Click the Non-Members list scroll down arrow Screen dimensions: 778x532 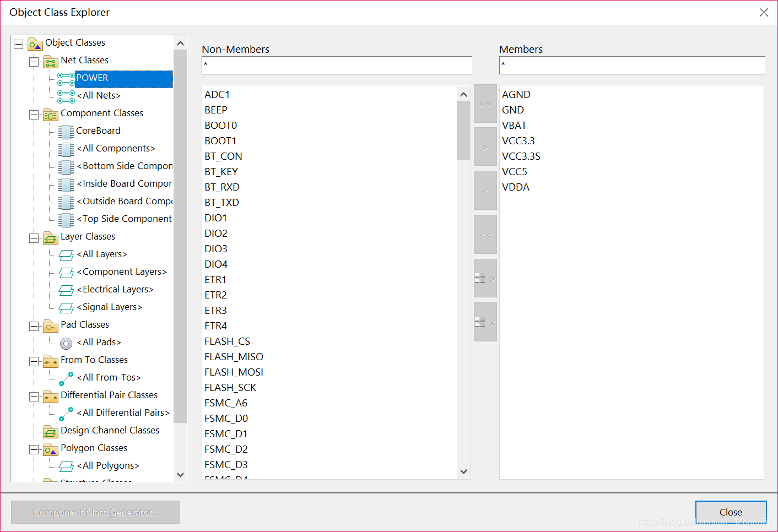pos(463,471)
